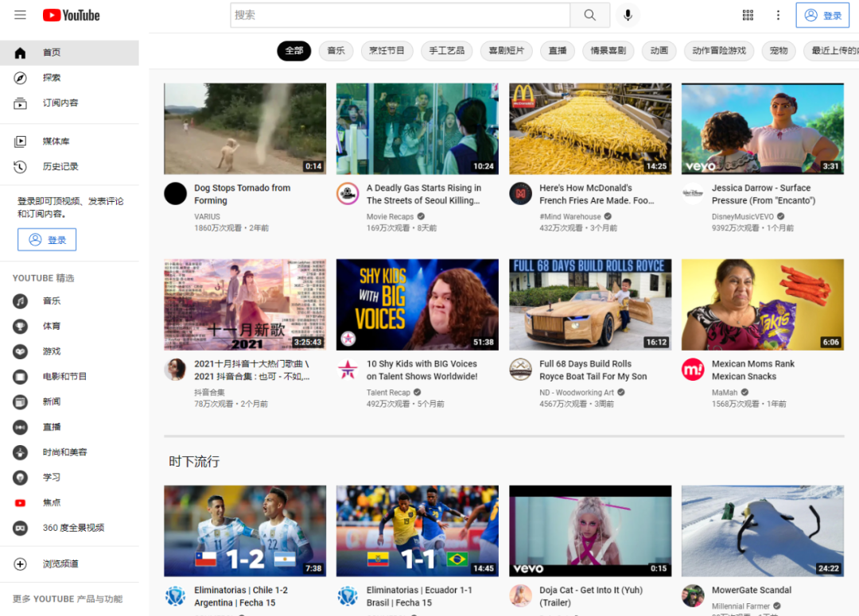Image resolution: width=859 pixels, height=616 pixels.
Task: Go to 探索 in sidebar
Action: 52,78
